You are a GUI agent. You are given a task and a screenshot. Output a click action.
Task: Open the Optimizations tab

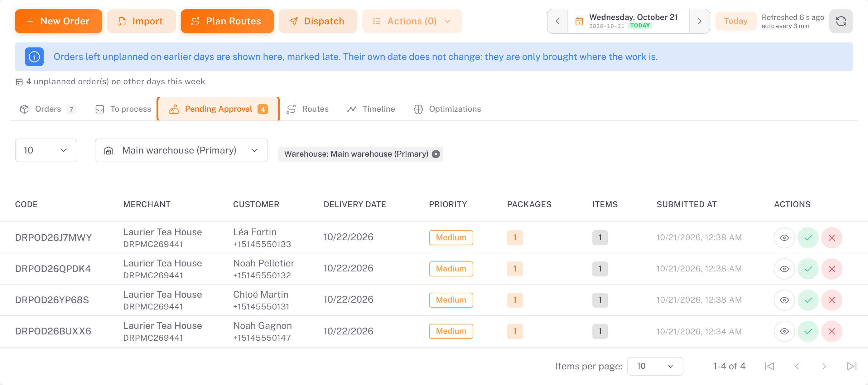tap(447, 109)
